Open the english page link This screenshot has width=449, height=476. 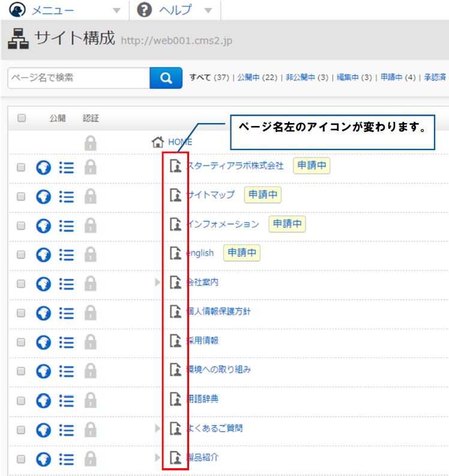pyautogui.click(x=200, y=253)
